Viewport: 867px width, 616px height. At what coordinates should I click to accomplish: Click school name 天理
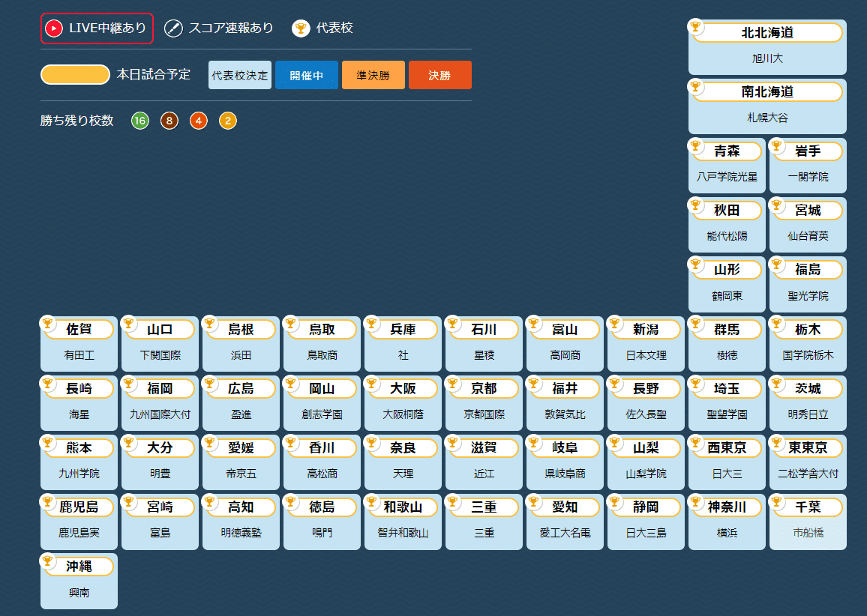403,474
